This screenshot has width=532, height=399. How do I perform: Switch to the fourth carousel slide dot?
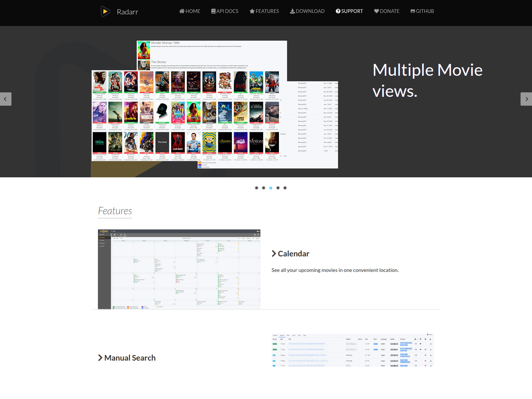[x=278, y=188]
